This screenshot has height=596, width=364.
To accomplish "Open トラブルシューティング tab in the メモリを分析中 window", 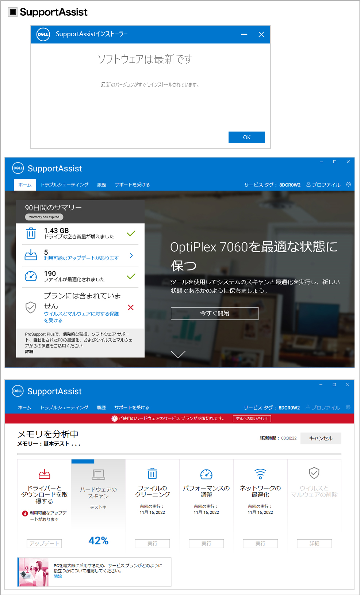I will [64, 408].
